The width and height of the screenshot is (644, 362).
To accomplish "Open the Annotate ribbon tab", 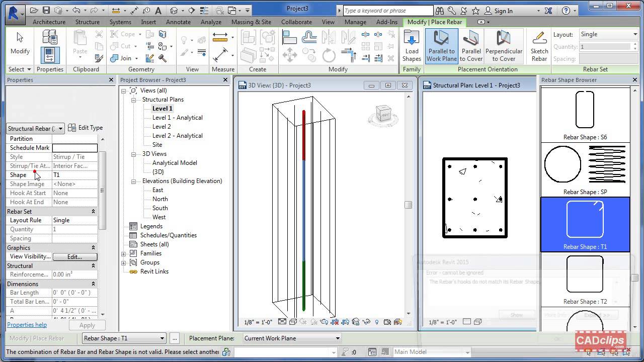I will click(x=178, y=22).
